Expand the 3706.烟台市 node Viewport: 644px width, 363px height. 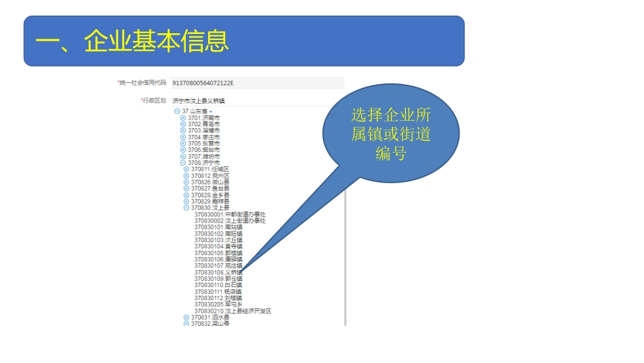coord(183,150)
